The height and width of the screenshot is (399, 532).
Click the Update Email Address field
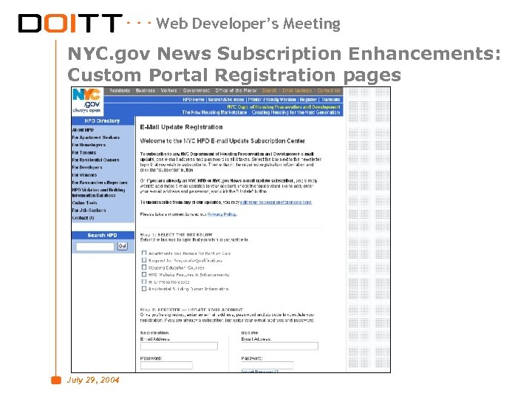coord(280,346)
